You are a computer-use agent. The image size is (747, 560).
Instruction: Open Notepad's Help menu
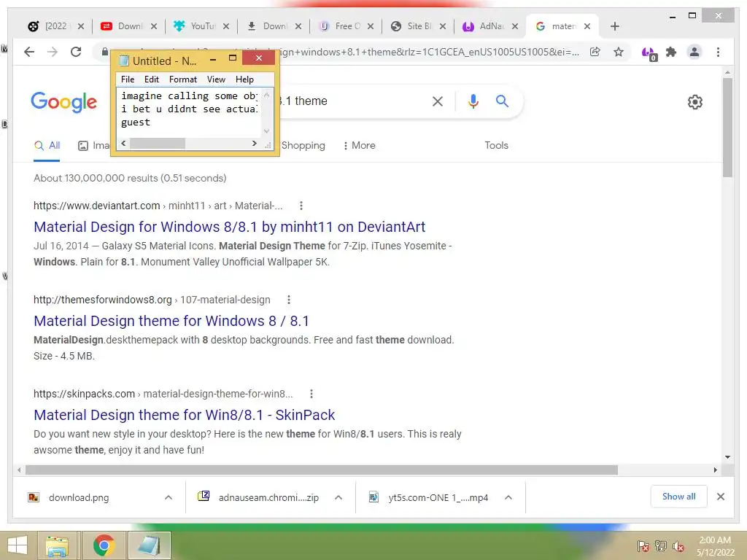(x=244, y=79)
